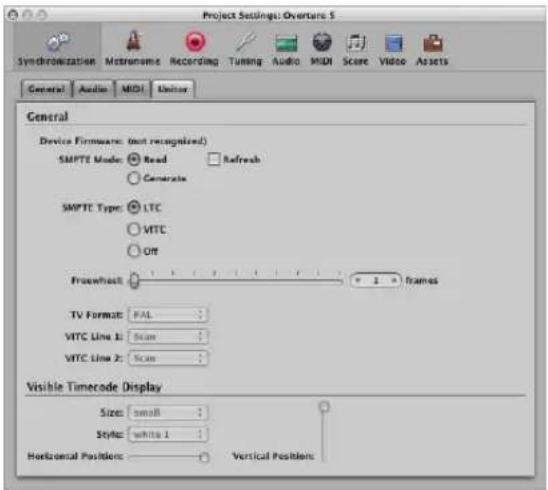
Task: Open the Score settings icon
Action: pyautogui.click(x=355, y=49)
